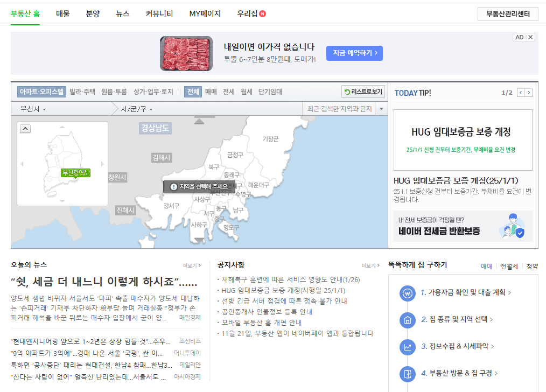This screenshot has height=392, width=546.
Task: Select the house icon beside 집 종류 및 지역 선택
Action: (407, 319)
